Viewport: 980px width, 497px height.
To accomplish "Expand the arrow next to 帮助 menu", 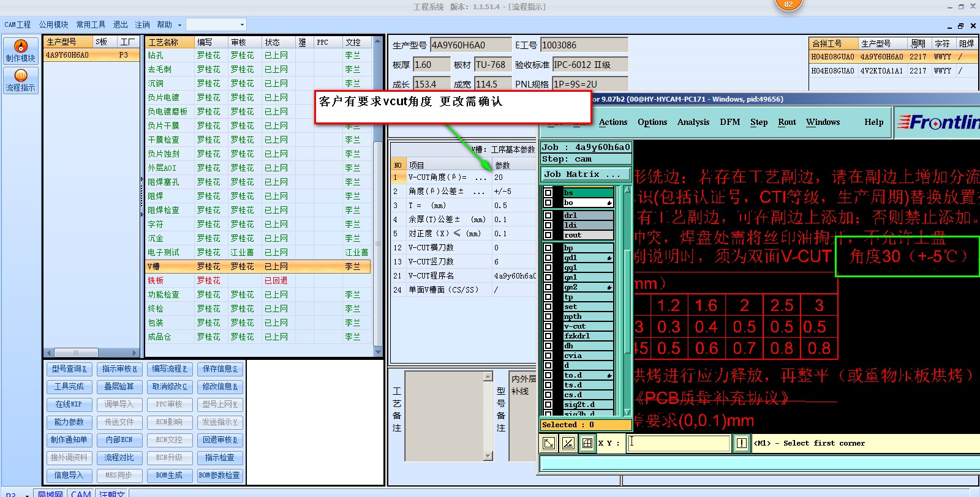I will coord(179,25).
